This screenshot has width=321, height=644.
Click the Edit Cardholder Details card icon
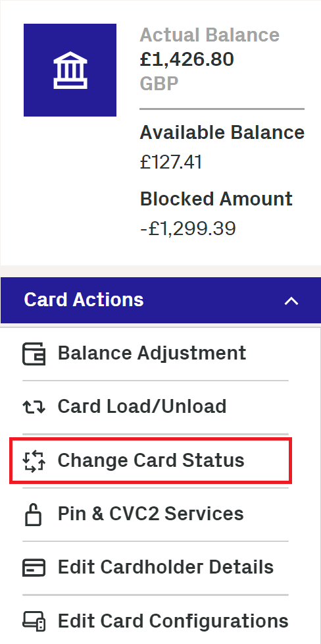[34, 568]
